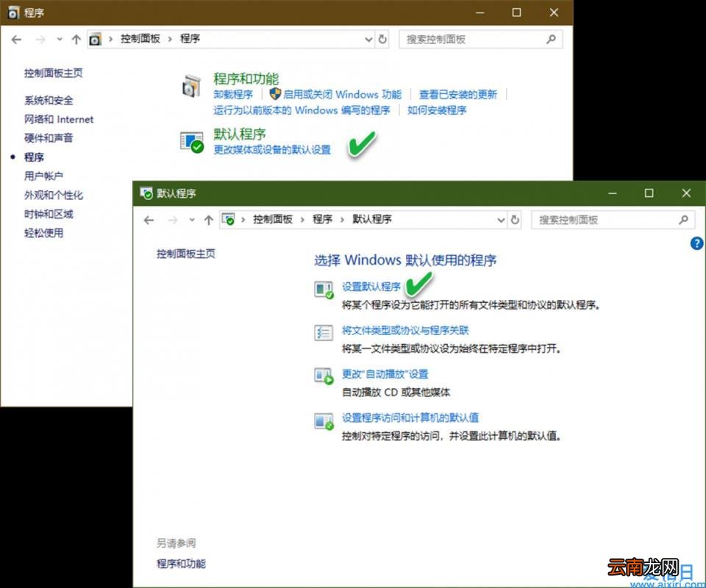Open the 默认程序 heading
This screenshot has width=706, height=588.
tap(240, 134)
